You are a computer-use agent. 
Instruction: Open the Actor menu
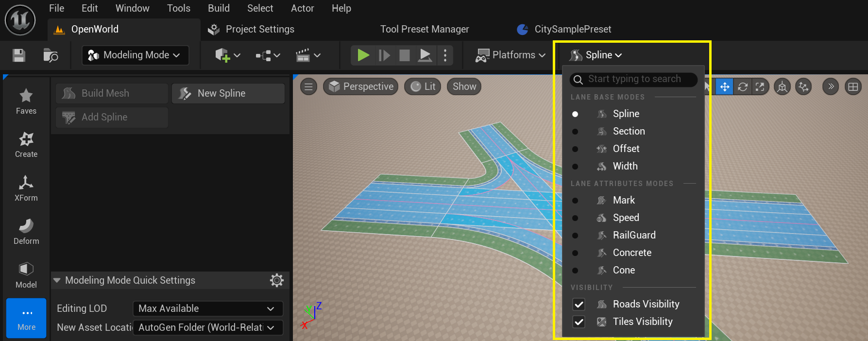tap(302, 8)
